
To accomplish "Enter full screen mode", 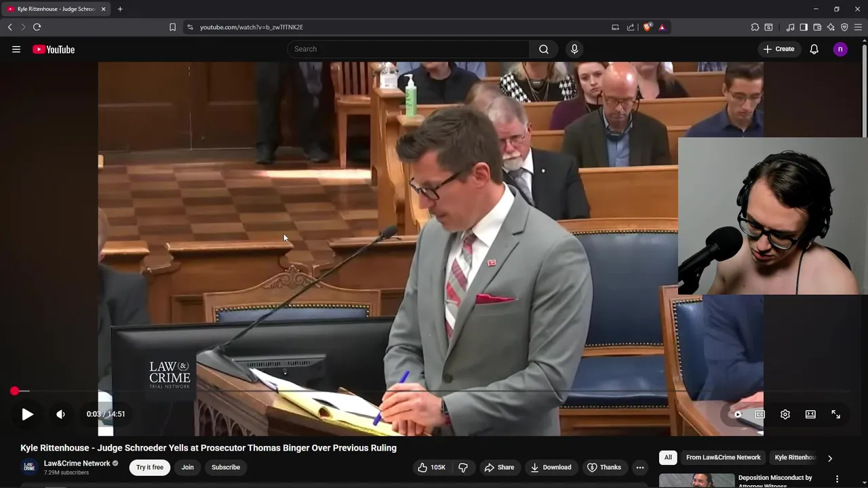I will click(835, 414).
